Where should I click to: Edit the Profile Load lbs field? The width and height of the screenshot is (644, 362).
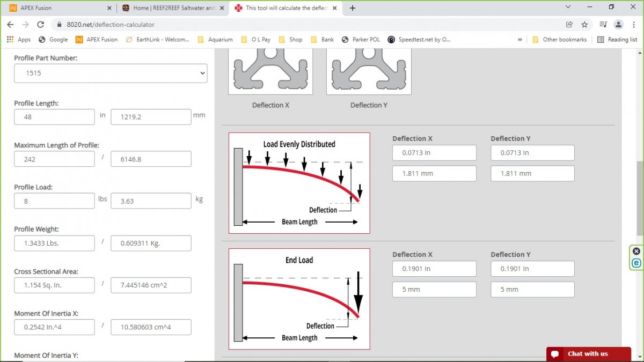pyautogui.click(x=54, y=201)
